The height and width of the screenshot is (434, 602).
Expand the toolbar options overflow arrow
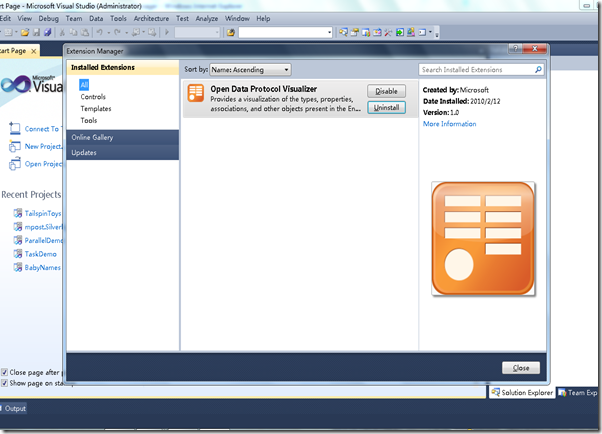click(437, 35)
